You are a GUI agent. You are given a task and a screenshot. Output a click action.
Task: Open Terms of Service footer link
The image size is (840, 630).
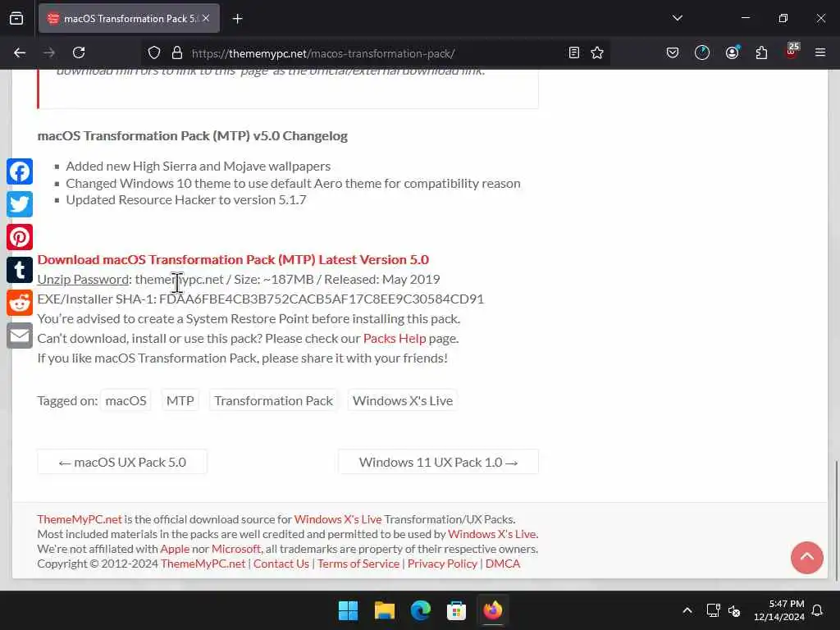click(x=358, y=564)
